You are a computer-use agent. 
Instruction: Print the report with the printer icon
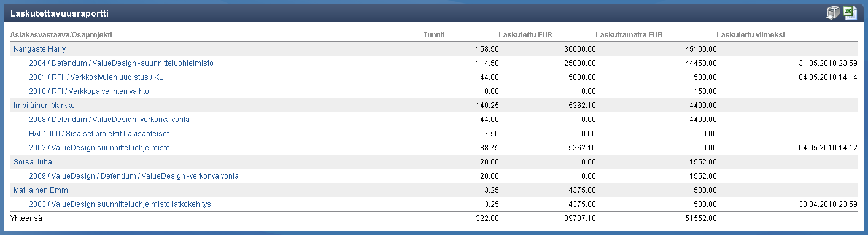[834, 13]
